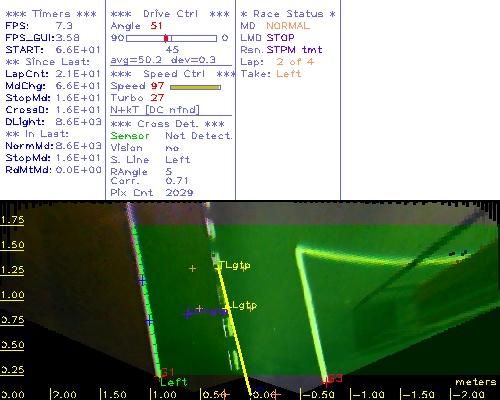This screenshot has width=500, height=400.
Task: Click the yellow Speed bar
Action: [195, 87]
